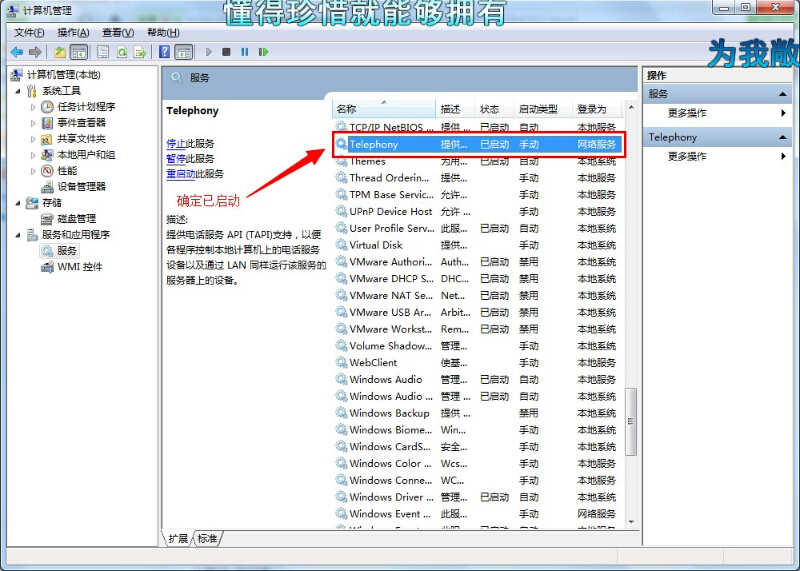This screenshot has height=571, width=800.
Task: Click the Start Service play icon
Action: point(209,52)
